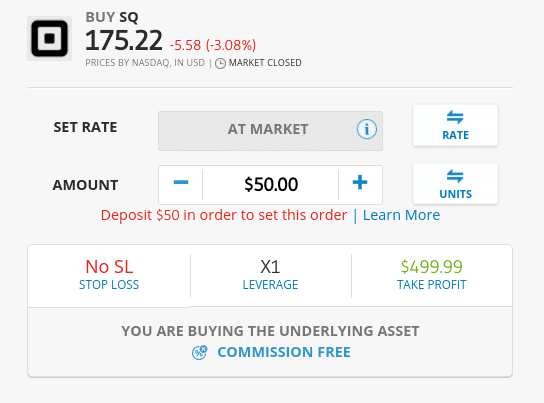
Task: Open the Leverage tab
Action: 270,276
